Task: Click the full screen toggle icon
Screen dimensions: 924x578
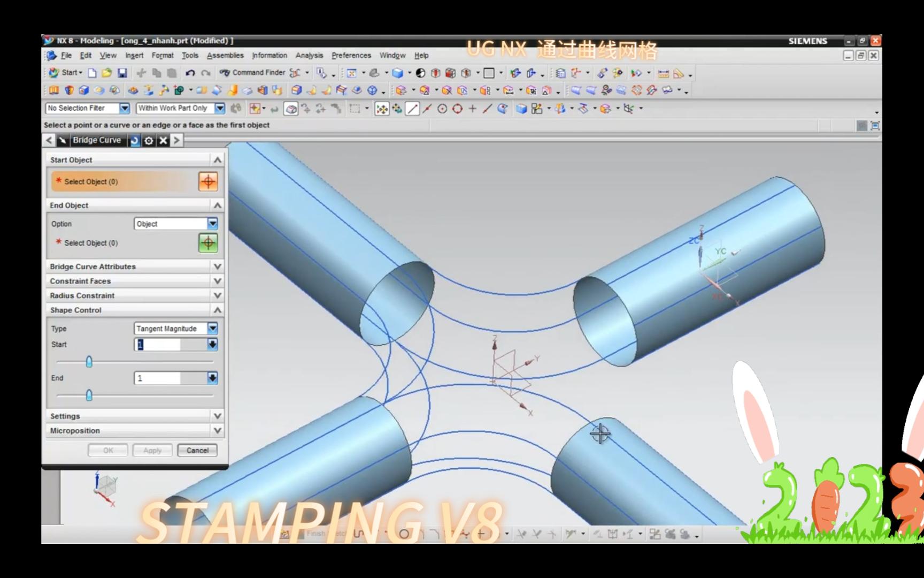Action: tap(875, 126)
